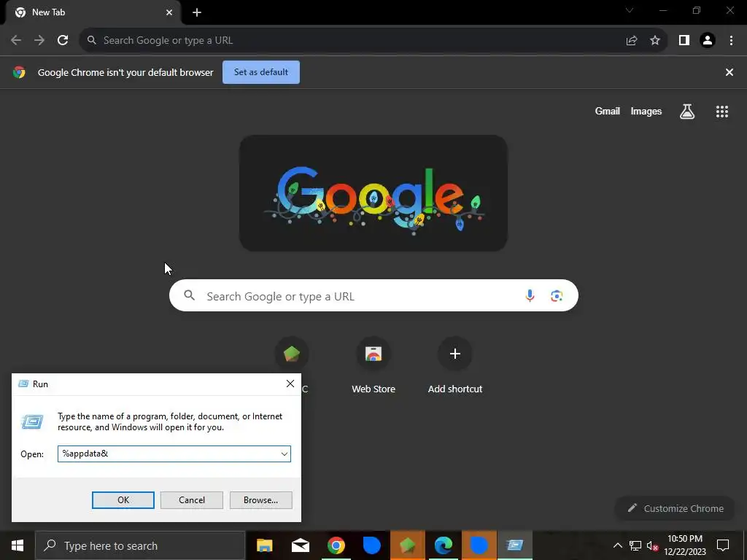Screen dimensions: 747x560
Task: Go back using Chrome back arrow
Action: pyautogui.click(x=16, y=41)
